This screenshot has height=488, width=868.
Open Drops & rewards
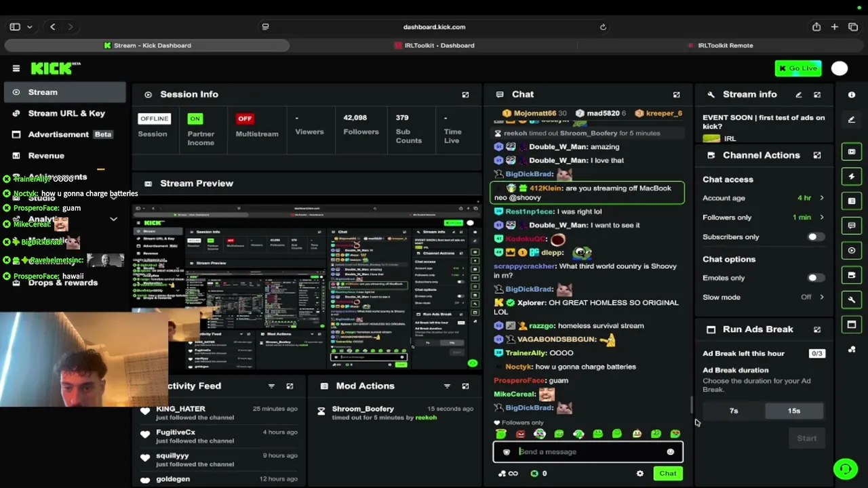pyautogui.click(x=64, y=283)
